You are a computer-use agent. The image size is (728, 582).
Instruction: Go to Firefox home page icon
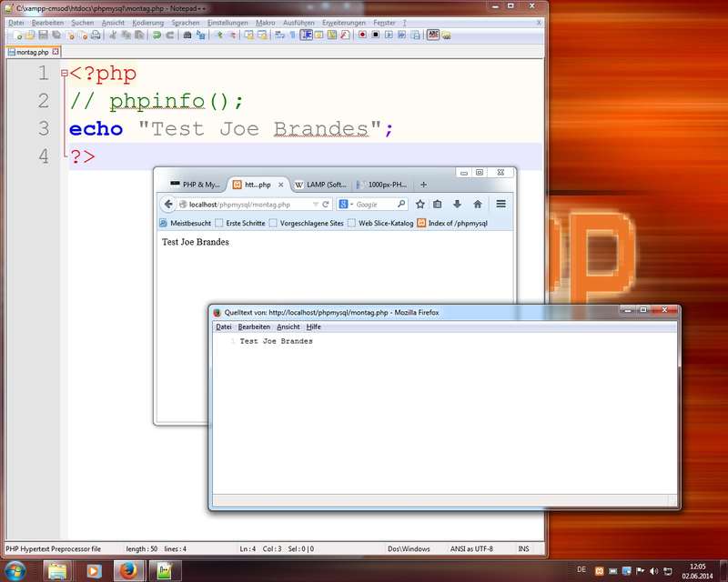(x=477, y=205)
